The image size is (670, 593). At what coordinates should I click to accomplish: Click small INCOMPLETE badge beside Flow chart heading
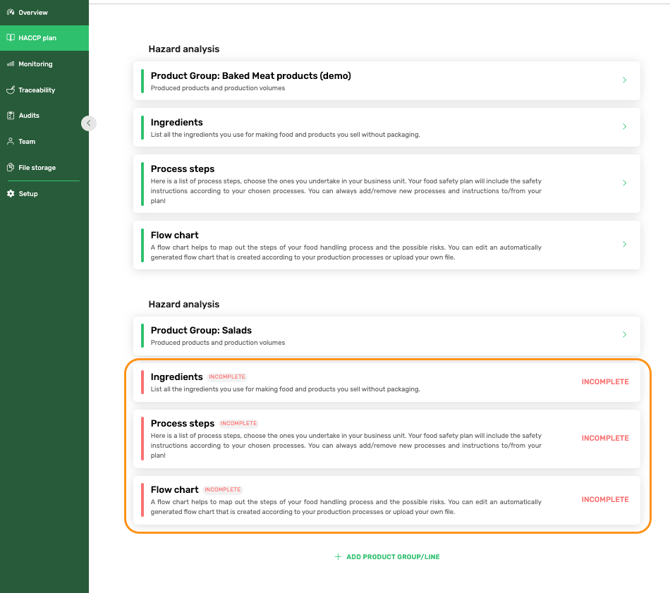[x=223, y=490]
